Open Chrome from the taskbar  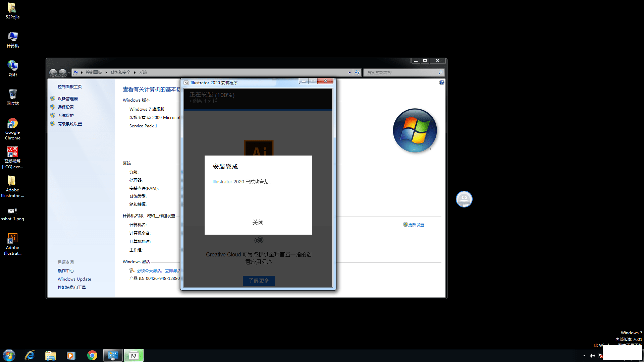tap(92, 355)
